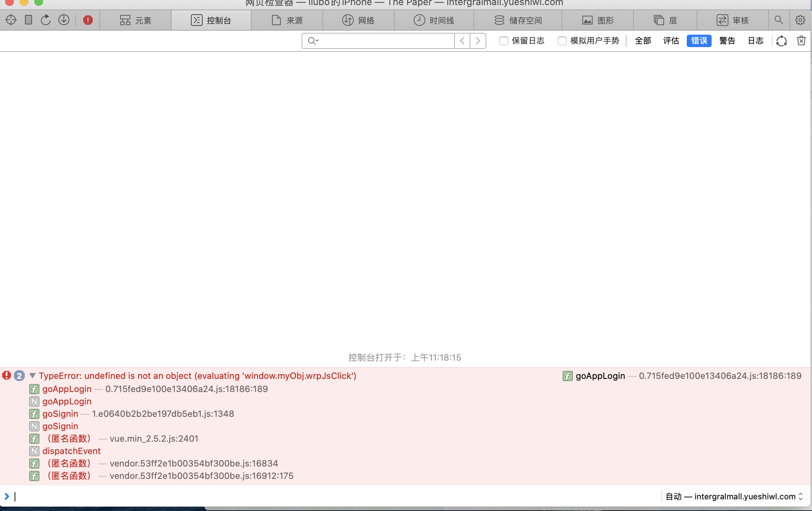Open the console filter search options dropdown

[x=313, y=41]
